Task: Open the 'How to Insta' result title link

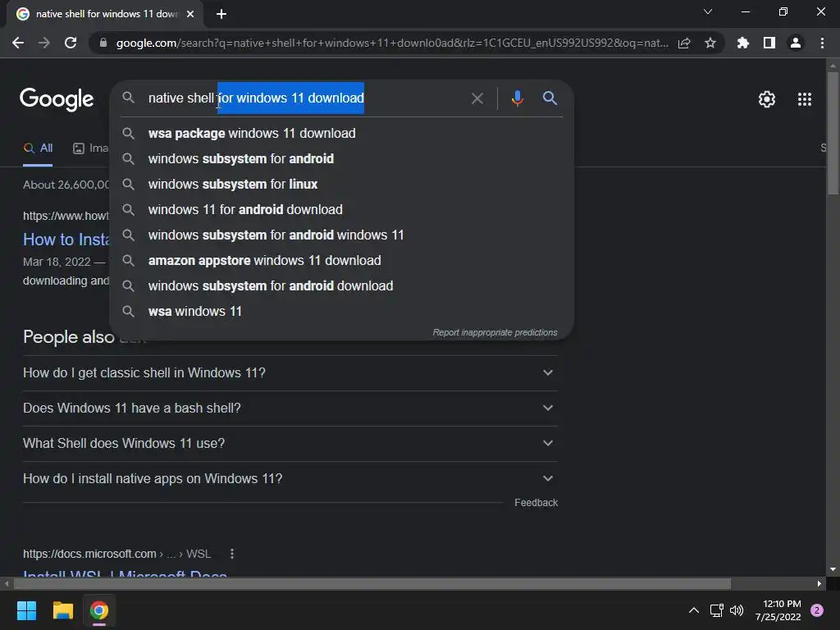Action: (x=66, y=240)
